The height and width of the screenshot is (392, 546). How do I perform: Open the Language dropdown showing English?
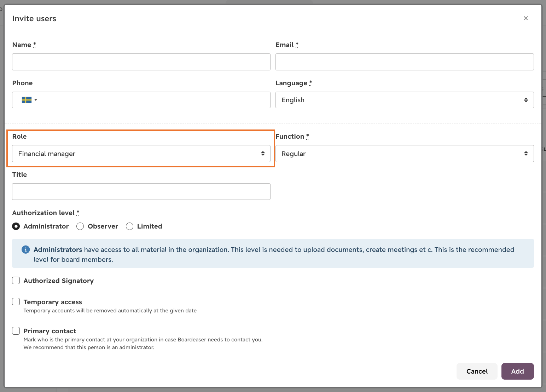[x=405, y=100]
